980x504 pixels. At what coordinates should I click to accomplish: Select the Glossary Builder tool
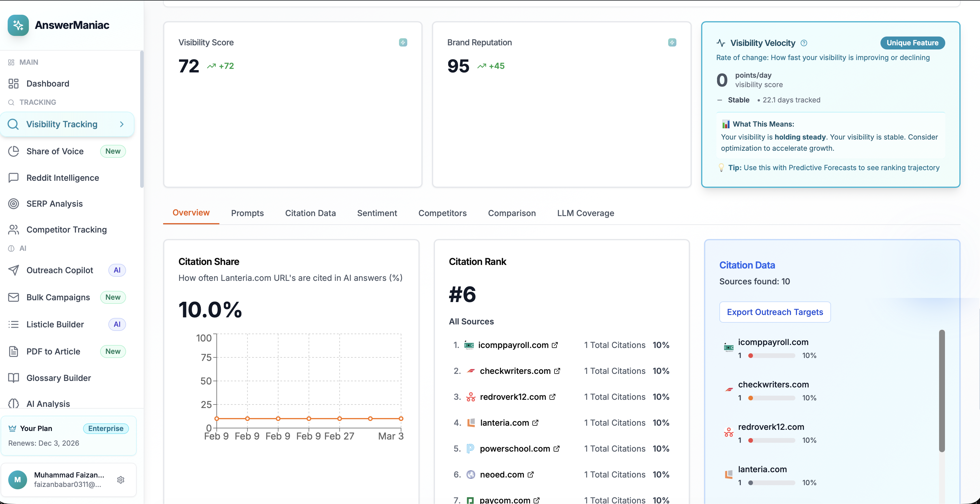58,378
